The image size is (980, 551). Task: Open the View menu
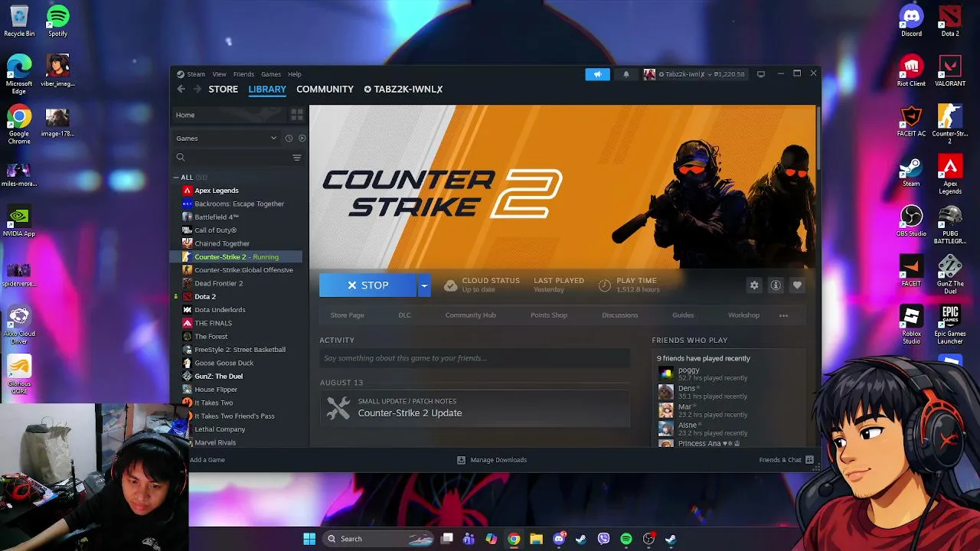(x=219, y=74)
